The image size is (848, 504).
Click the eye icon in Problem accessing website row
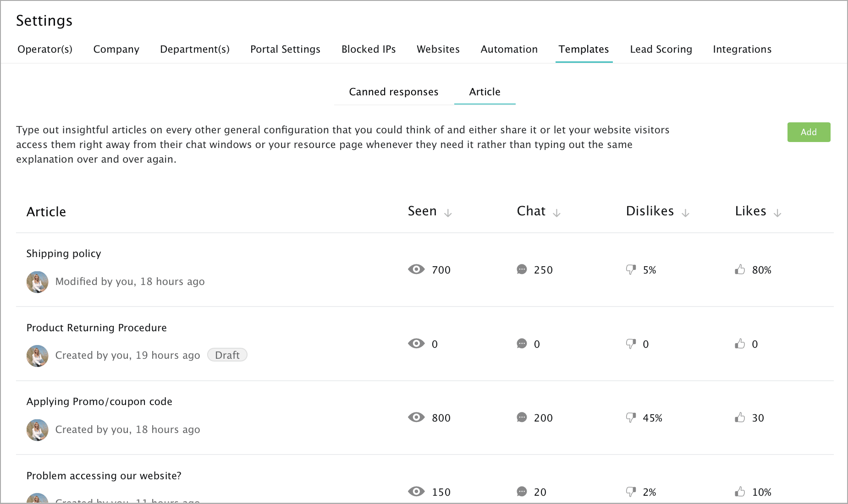(x=416, y=491)
